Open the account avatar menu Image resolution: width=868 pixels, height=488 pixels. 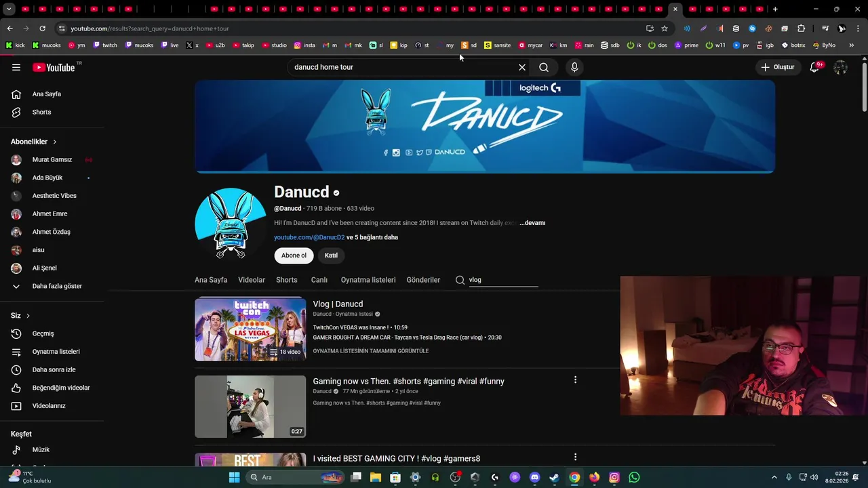[840, 67]
